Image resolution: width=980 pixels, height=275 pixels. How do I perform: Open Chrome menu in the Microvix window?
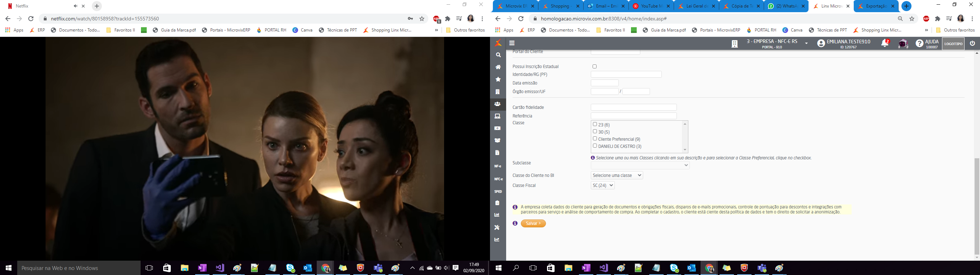pyautogui.click(x=972, y=19)
